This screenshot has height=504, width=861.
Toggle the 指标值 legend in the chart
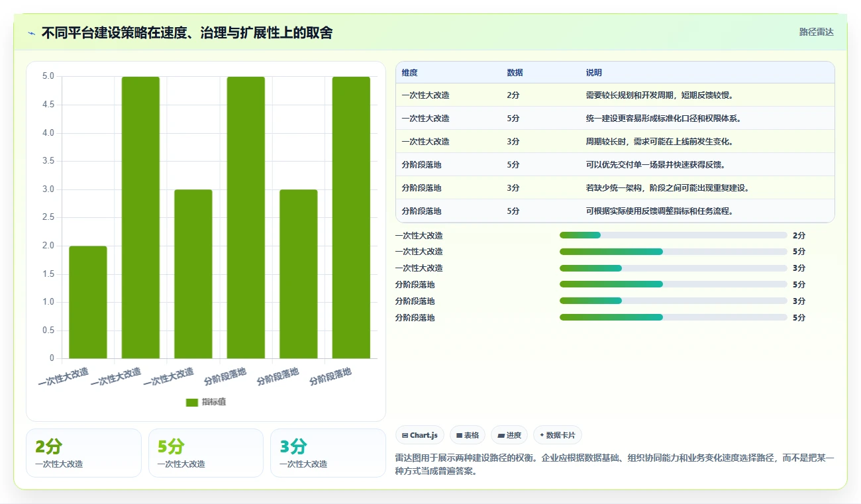point(206,402)
